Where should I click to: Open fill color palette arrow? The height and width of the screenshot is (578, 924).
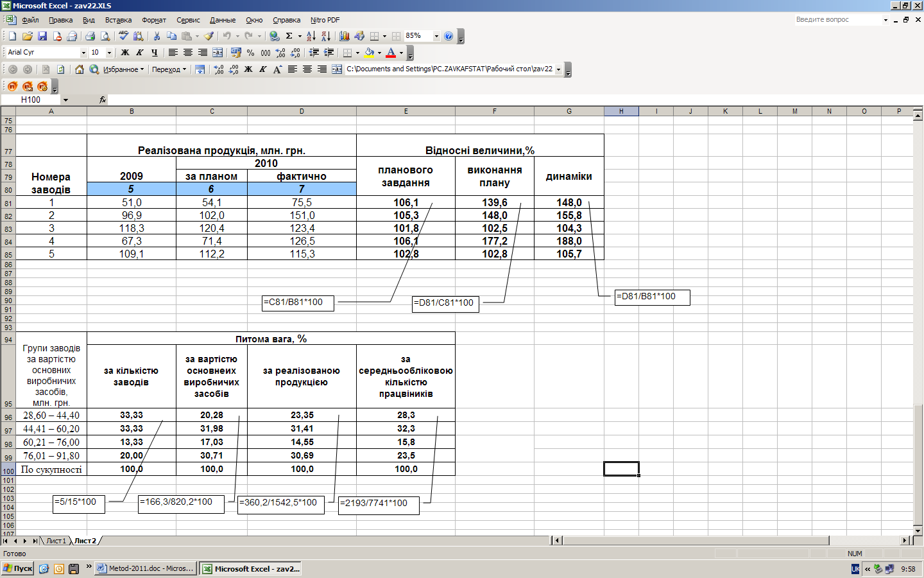pos(379,53)
